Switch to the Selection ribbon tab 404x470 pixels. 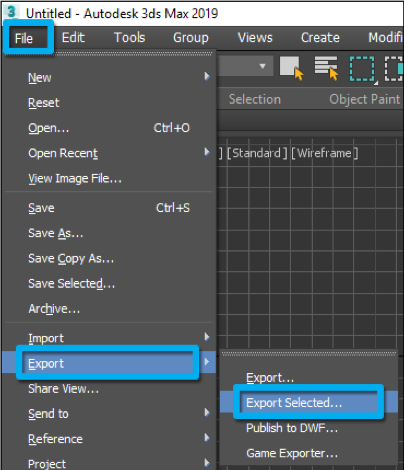(255, 99)
